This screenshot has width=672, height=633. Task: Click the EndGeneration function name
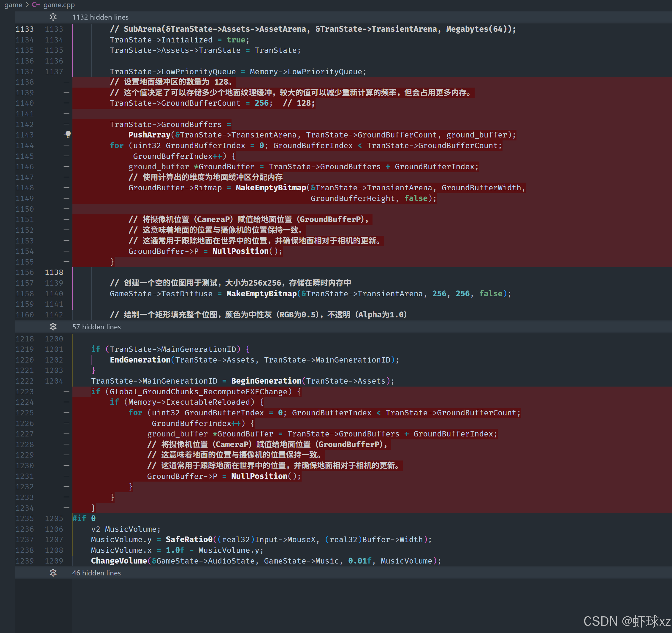pos(140,360)
